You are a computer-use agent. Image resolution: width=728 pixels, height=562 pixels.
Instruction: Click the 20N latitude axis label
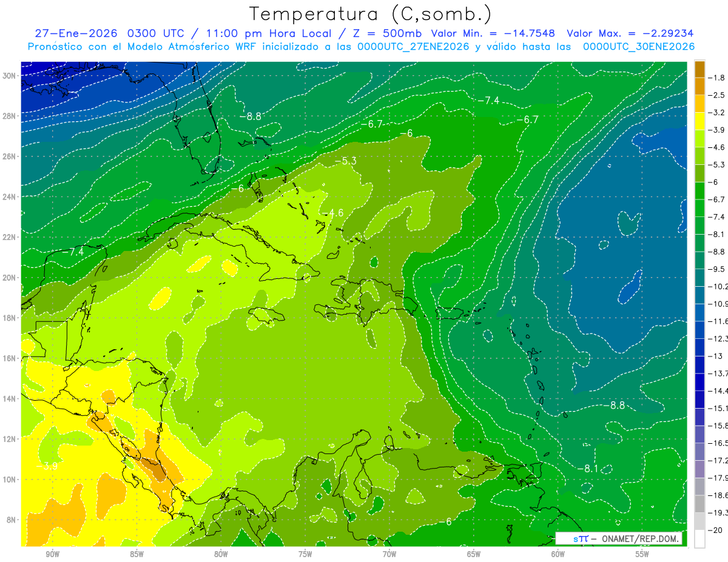(x=10, y=278)
